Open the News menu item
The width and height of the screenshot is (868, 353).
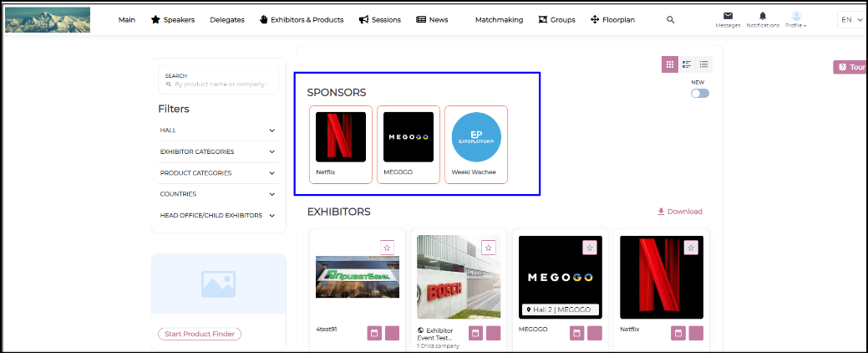pyautogui.click(x=432, y=20)
